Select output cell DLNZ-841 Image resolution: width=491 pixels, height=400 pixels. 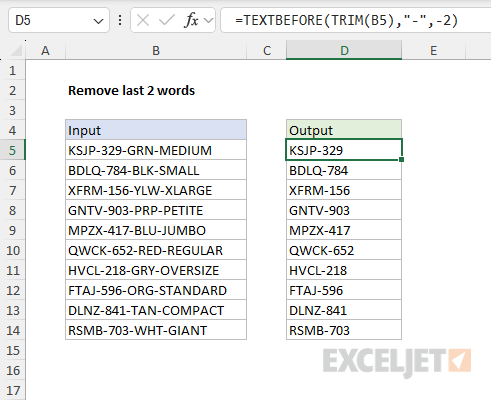click(x=344, y=310)
